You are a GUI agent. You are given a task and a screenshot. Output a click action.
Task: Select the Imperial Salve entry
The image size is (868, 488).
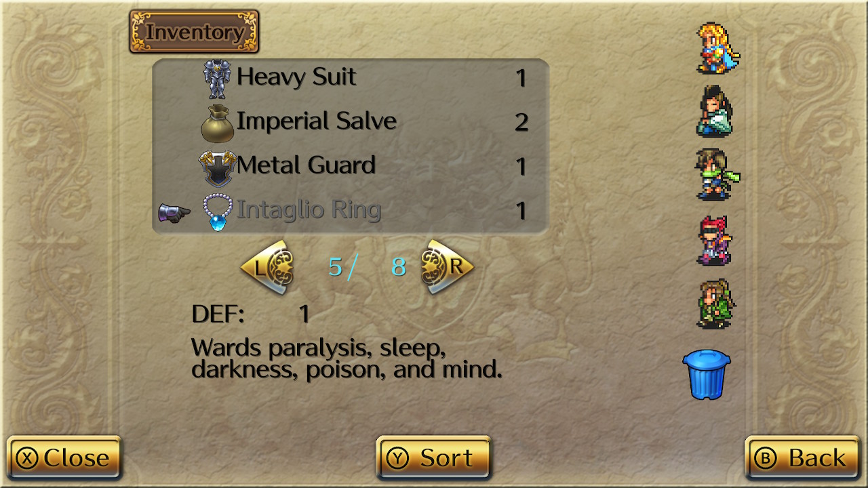pos(351,123)
